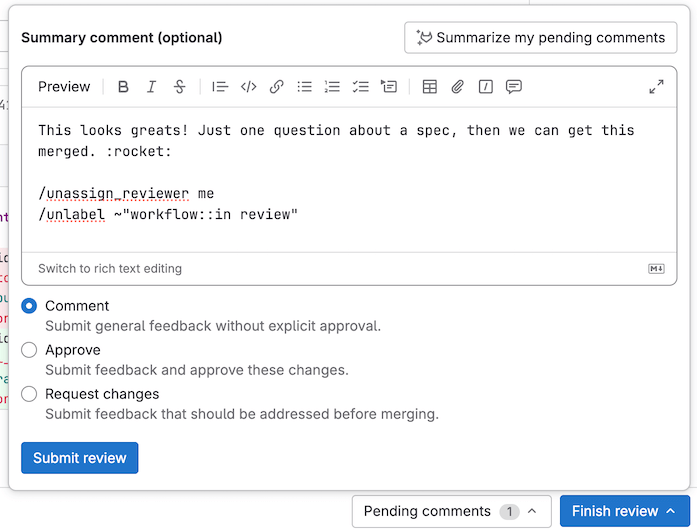697x531 pixels.
Task: Select the Comment radio option
Action: click(x=29, y=306)
